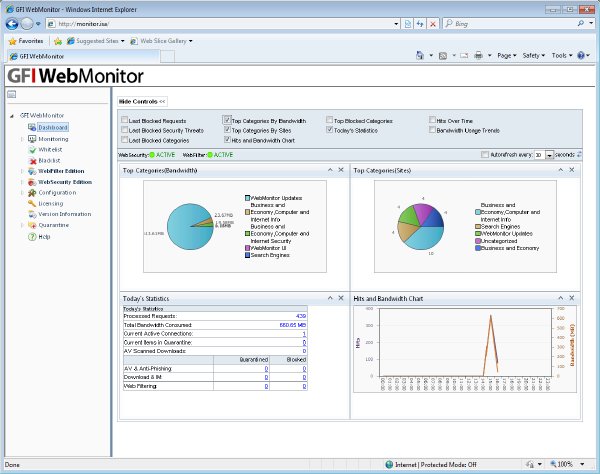This screenshot has width=600, height=474.
Task: Collapse the Today's Statistics panel
Action: click(x=330, y=298)
